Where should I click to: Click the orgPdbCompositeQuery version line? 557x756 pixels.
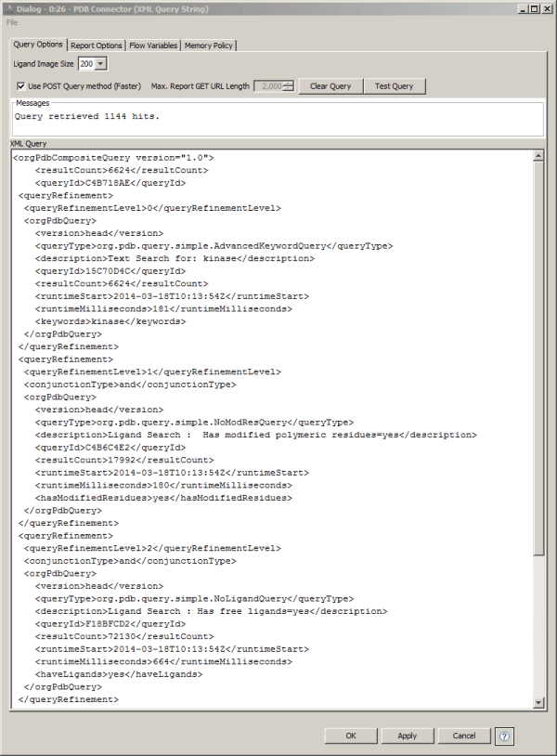113,158
